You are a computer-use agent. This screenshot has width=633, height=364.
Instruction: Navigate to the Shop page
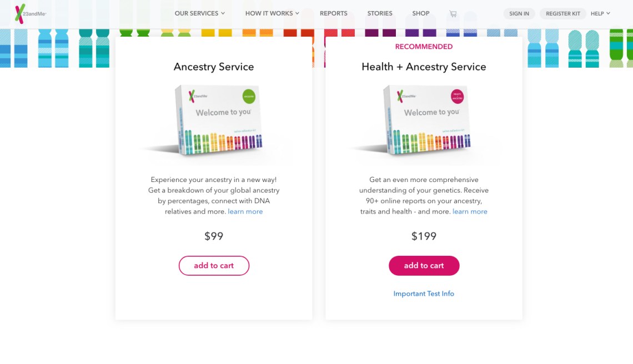(x=421, y=13)
